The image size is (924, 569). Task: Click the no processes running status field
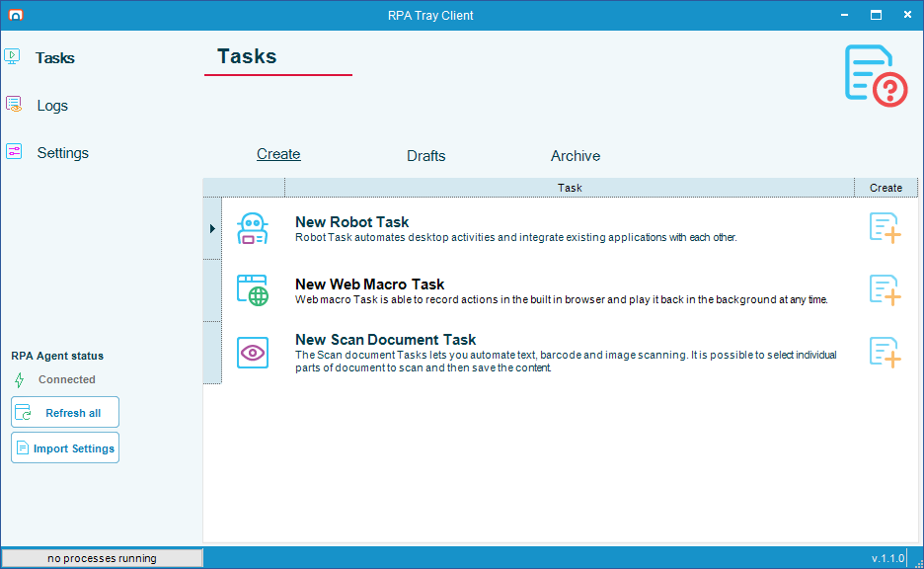tap(102, 558)
